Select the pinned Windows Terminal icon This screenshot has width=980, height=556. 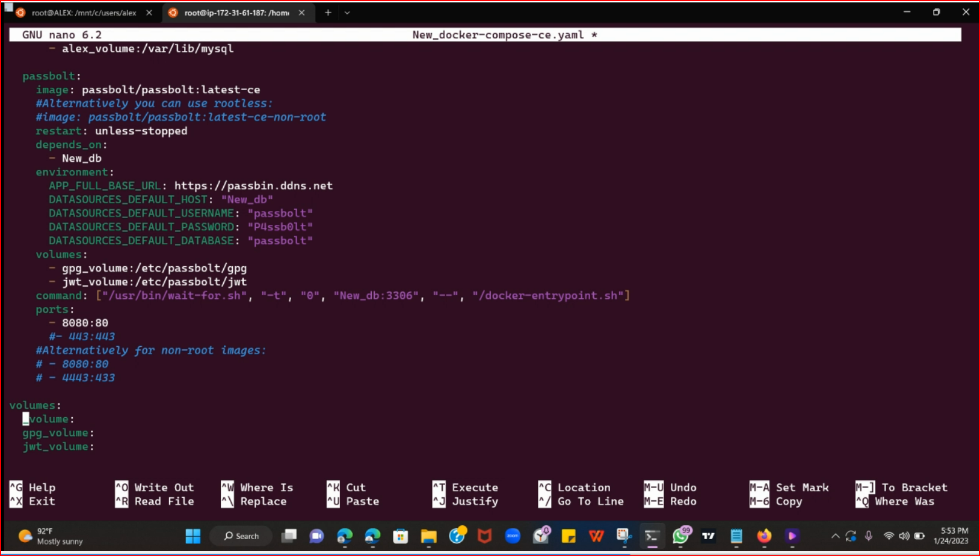click(652, 536)
